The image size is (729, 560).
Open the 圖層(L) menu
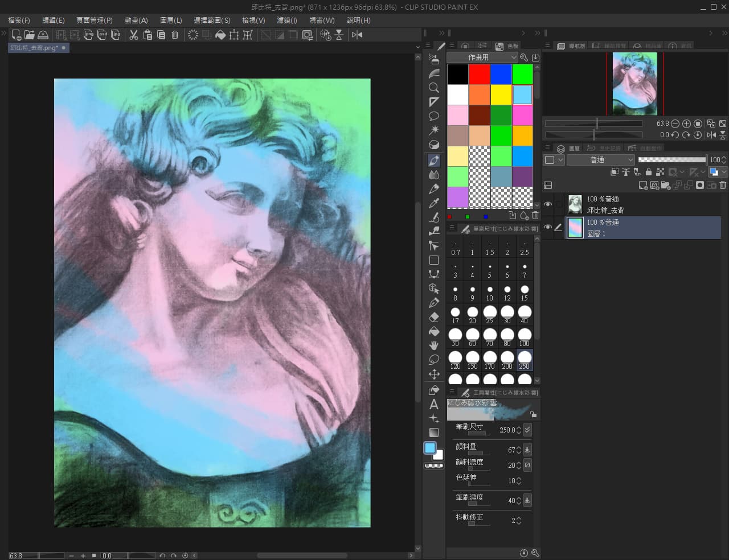click(x=171, y=20)
